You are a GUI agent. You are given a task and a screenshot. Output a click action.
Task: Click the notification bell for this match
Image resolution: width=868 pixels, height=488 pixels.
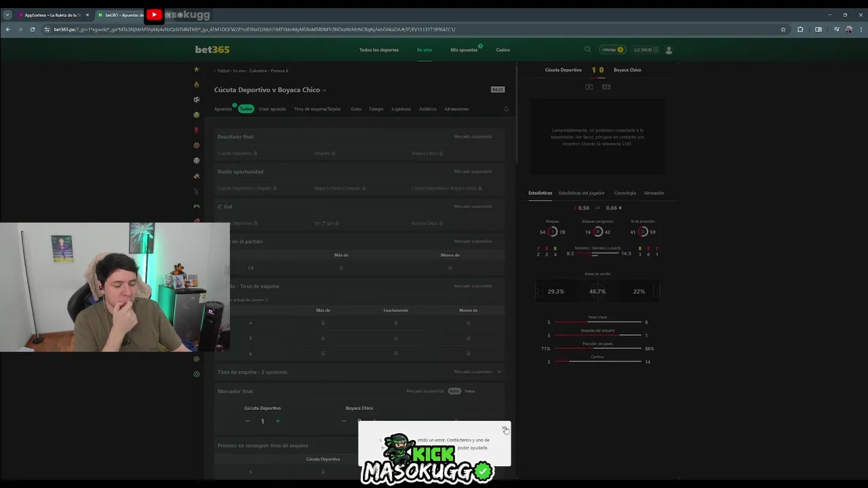[506, 108]
